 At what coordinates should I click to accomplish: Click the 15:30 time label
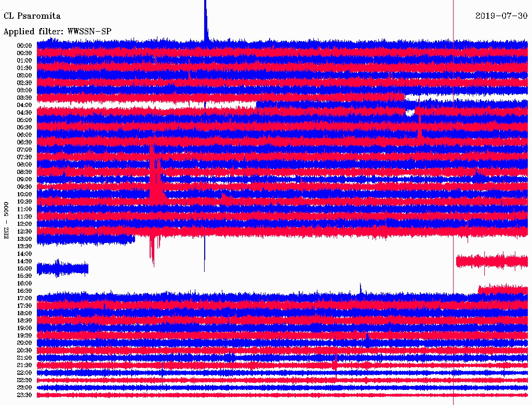[24, 276]
